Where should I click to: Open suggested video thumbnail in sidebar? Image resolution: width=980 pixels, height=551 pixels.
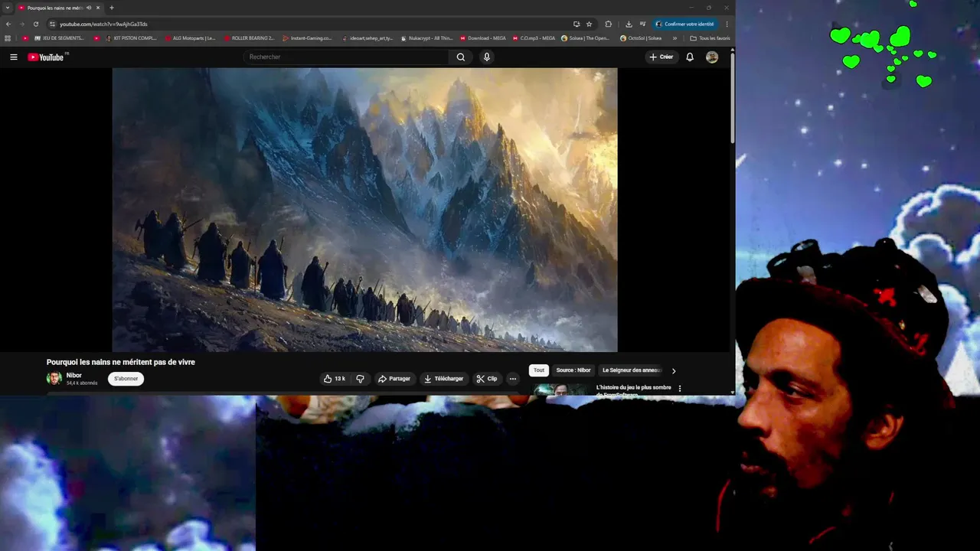tap(561, 390)
